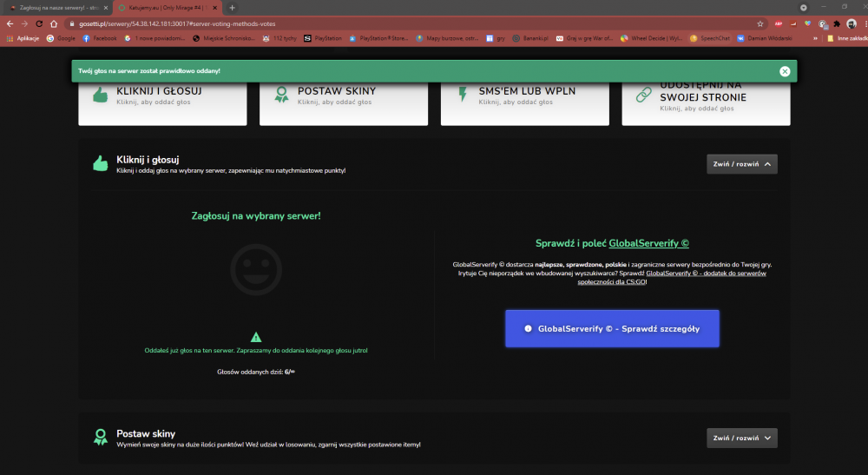The width and height of the screenshot is (868, 475).
Task: Open the PlayStation bookmark
Action: tap(323, 38)
